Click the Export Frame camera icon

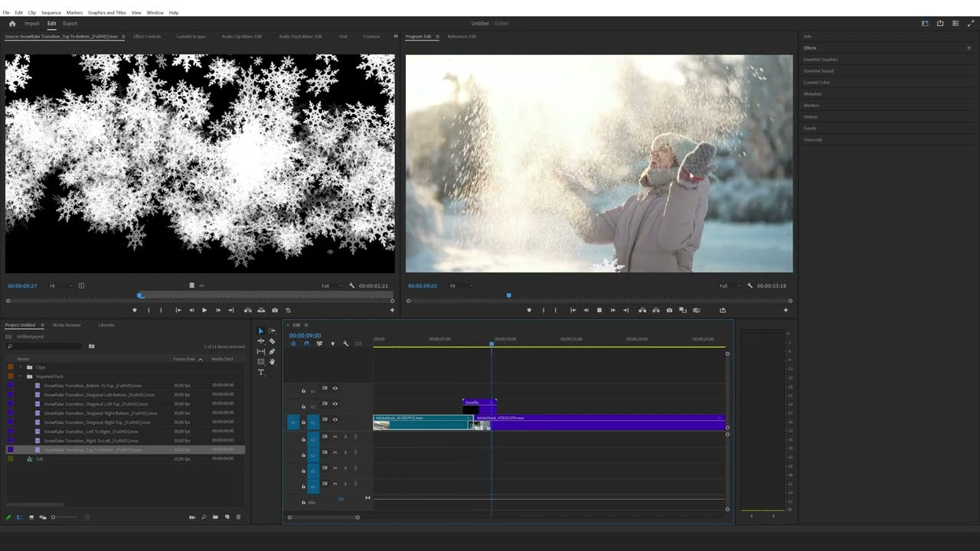pyautogui.click(x=669, y=310)
